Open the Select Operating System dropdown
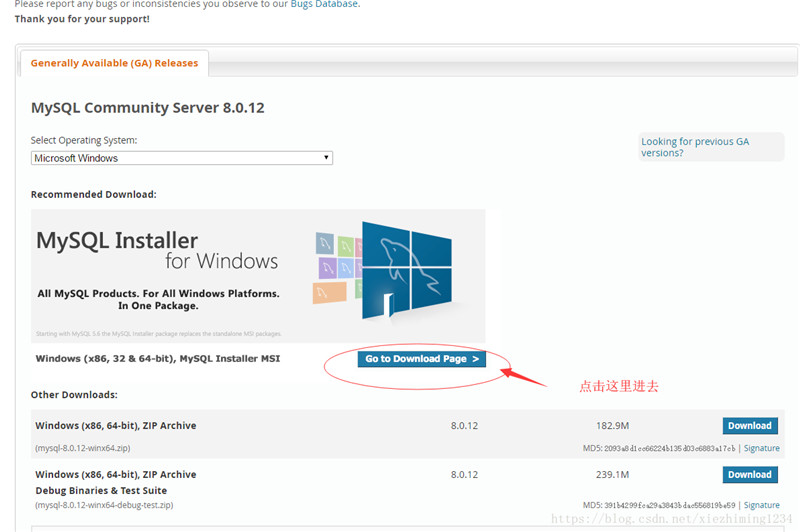Image resolution: width=800 pixels, height=532 pixels. (181, 158)
